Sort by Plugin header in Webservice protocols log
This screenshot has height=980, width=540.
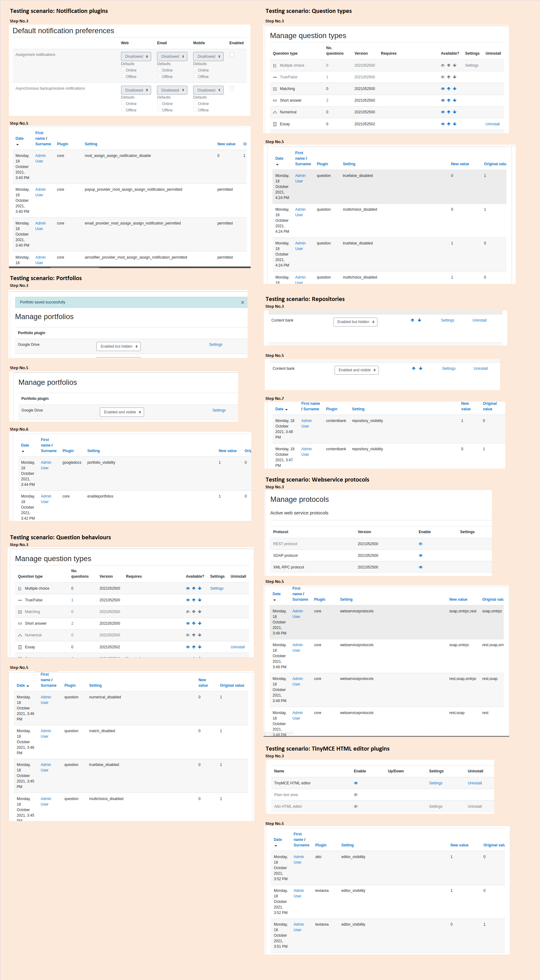pos(319,600)
